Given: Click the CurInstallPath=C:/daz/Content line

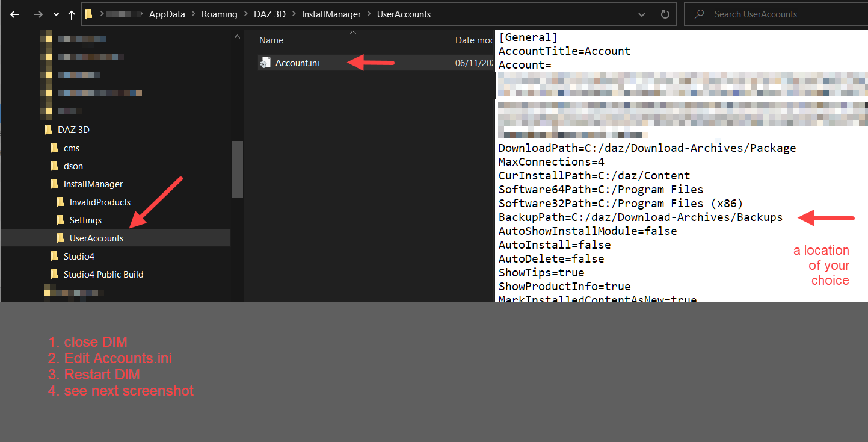Looking at the screenshot, I should pyautogui.click(x=594, y=176).
